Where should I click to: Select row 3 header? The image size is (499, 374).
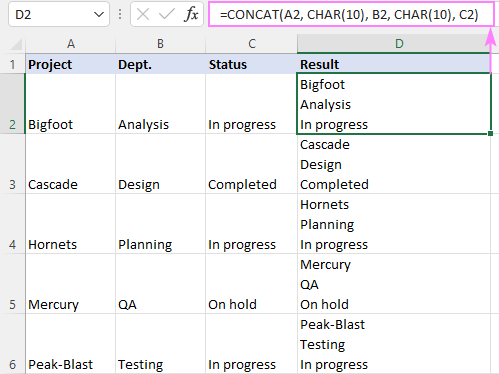tap(13, 164)
